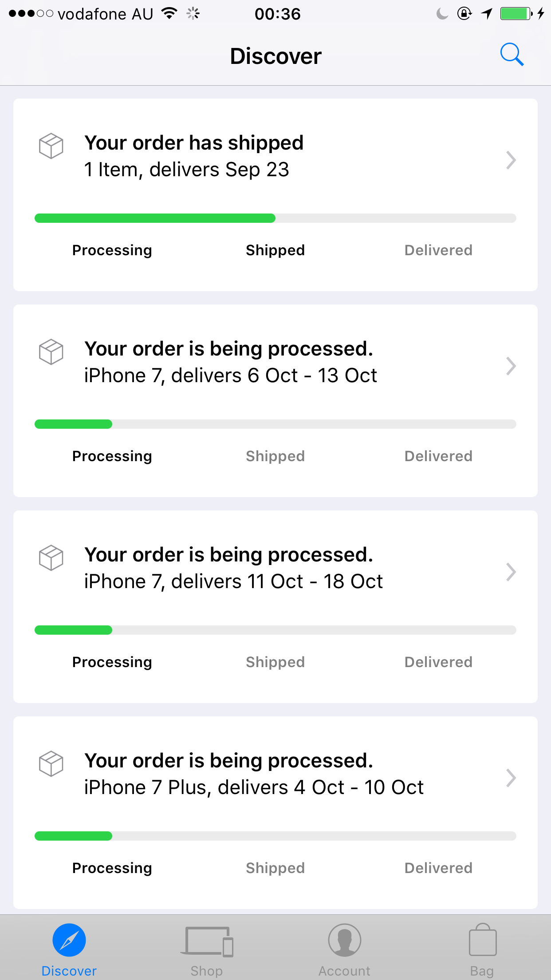The image size is (551, 980).
Task: Tap the Delivered label on shipped order
Action: point(438,250)
